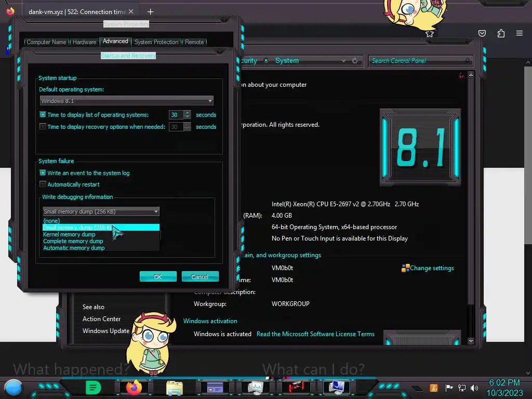Confirm Startup and Recovery with OK
The height and width of the screenshot is (399, 532).
click(158, 276)
